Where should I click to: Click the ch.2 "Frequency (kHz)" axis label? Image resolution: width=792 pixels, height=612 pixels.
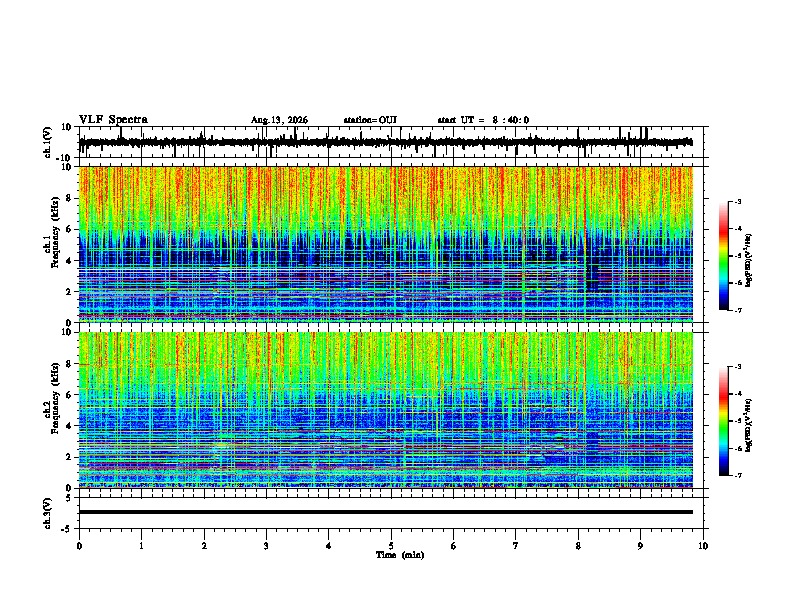click(55, 397)
